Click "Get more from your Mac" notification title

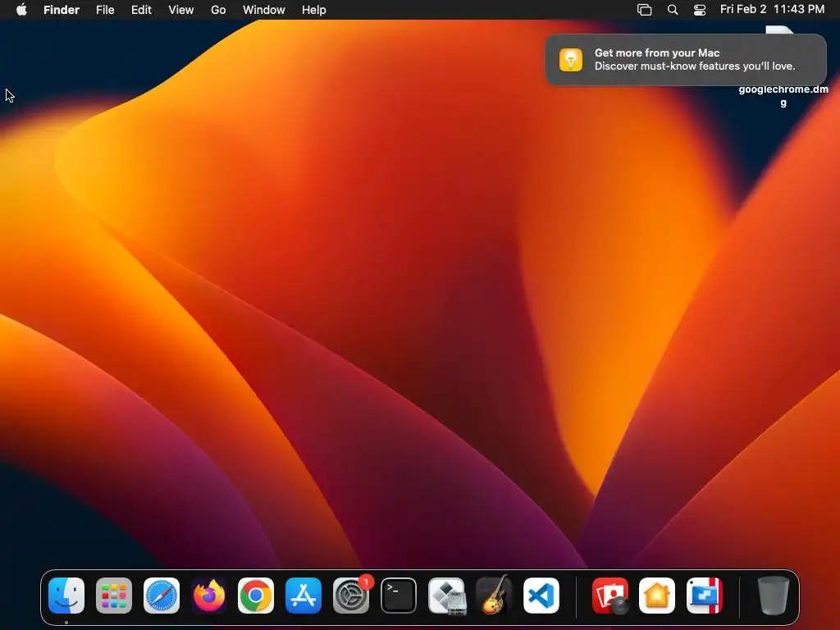(657, 52)
